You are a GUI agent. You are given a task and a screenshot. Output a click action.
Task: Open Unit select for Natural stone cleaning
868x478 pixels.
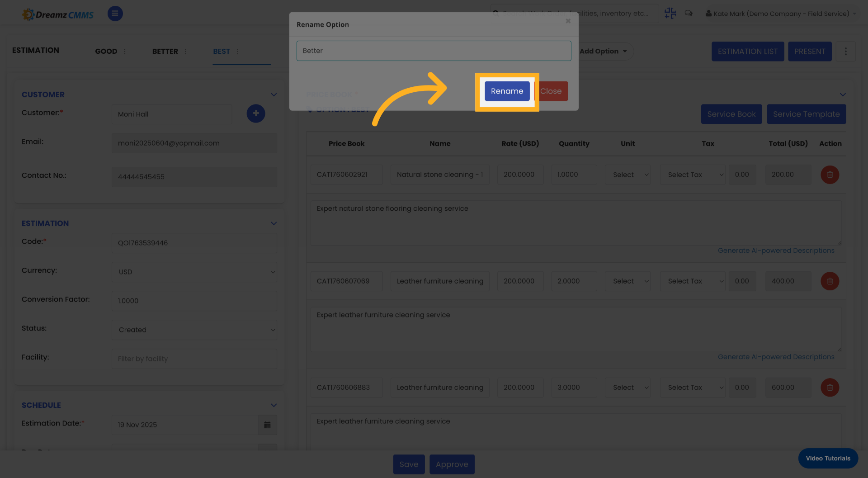pos(627,175)
